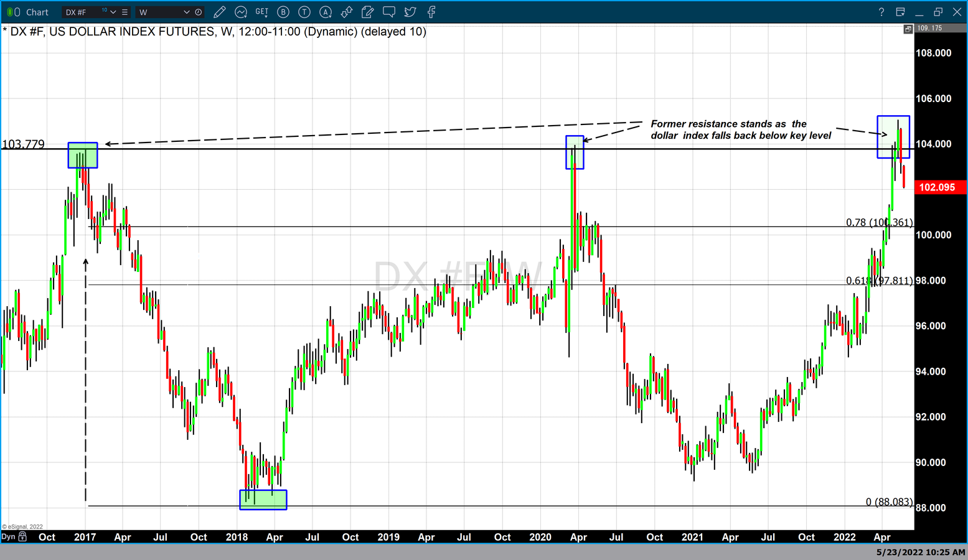Click the circled A toolbar icon
968x560 pixels.
(326, 12)
